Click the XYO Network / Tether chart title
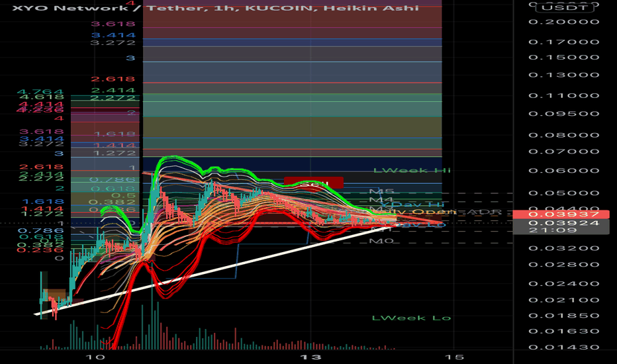This screenshot has width=617, height=364. pos(215,7)
